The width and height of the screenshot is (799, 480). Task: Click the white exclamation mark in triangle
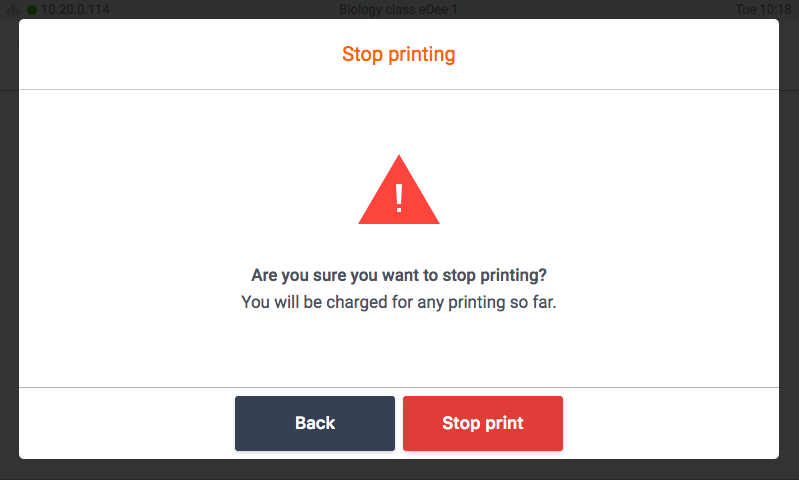tap(399, 198)
